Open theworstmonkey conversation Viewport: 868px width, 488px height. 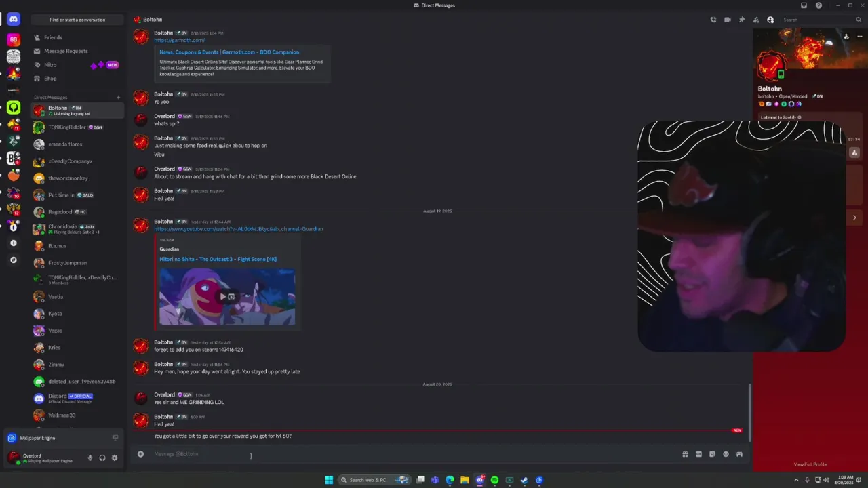click(x=77, y=178)
